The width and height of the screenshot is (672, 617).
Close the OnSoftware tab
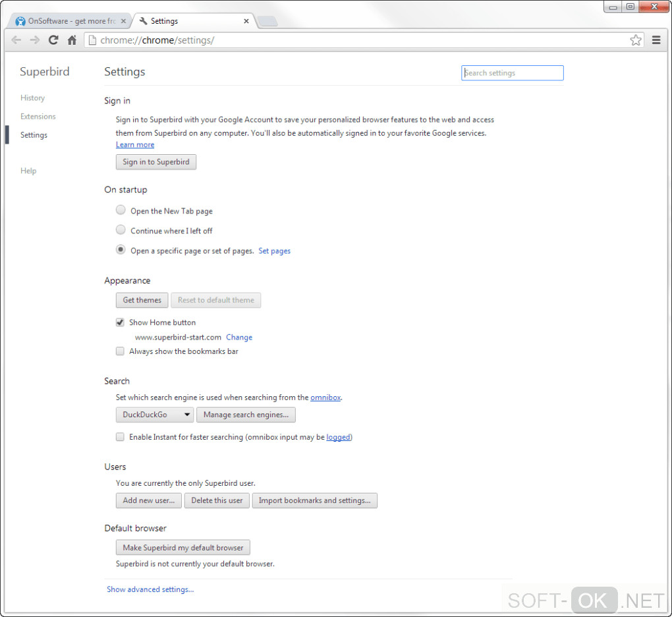pyautogui.click(x=123, y=21)
